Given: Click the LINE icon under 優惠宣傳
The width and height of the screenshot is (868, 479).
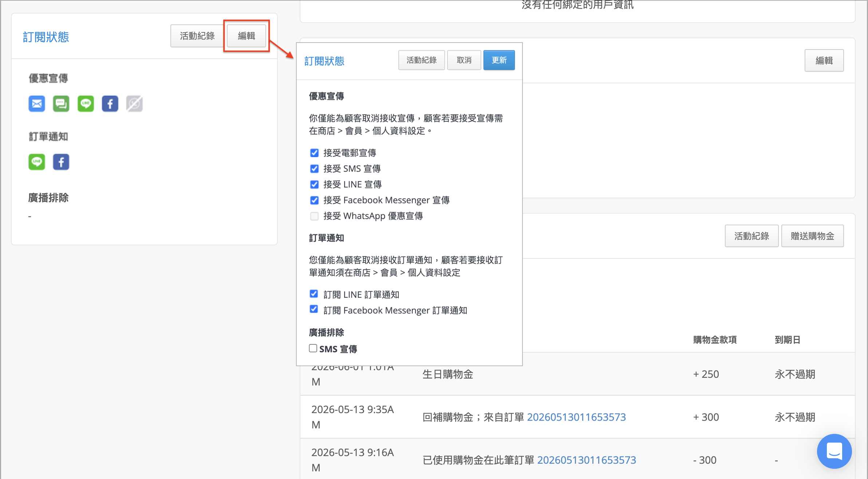Looking at the screenshot, I should pos(86,104).
